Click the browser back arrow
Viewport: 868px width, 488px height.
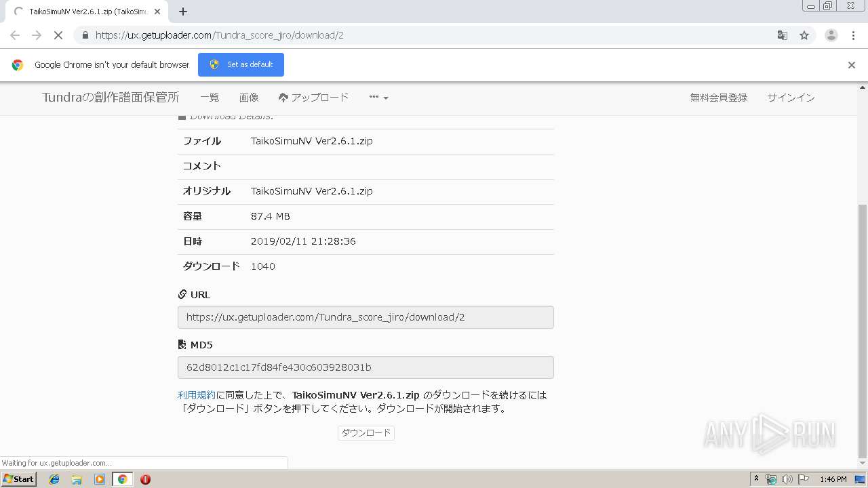click(x=15, y=35)
